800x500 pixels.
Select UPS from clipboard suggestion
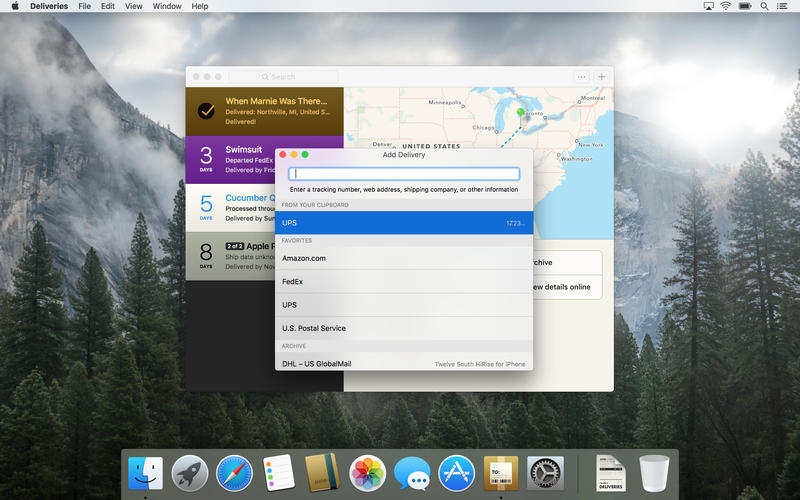[404, 223]
